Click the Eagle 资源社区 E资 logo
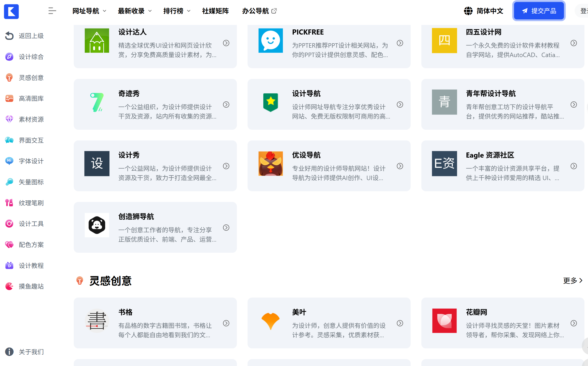The height and width of the screenshot is (366, 588). pyautogui.click(x=445, y=164)
